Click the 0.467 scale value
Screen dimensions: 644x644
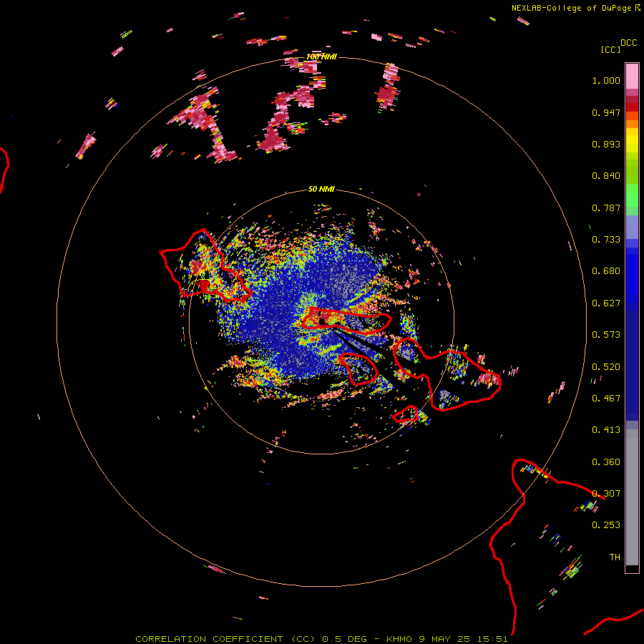pyautogui.click(x=606, y=399)
